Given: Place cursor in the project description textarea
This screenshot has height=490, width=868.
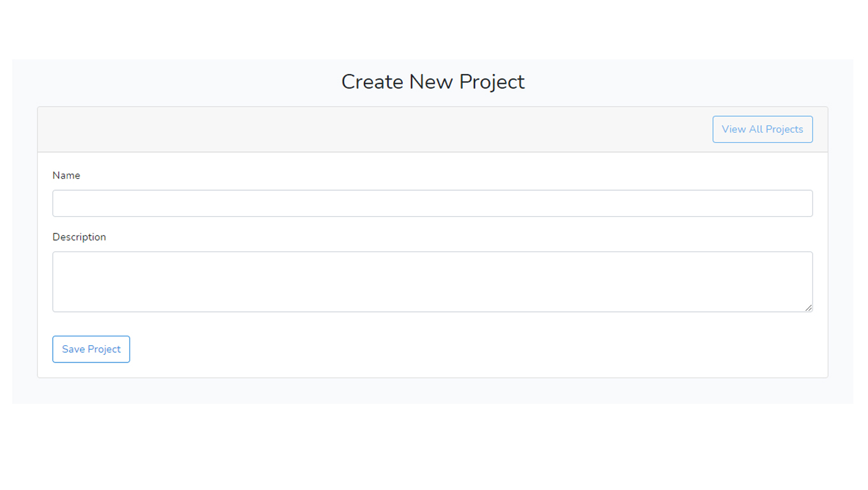Looking at the screenshot, I should tap(432, 281).
